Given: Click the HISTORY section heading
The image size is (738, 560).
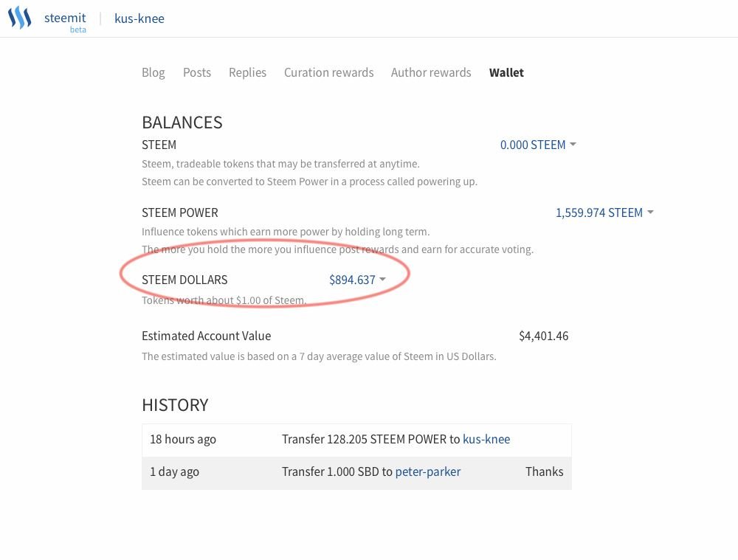Looking at the screenshot, I should coord(175,405).
